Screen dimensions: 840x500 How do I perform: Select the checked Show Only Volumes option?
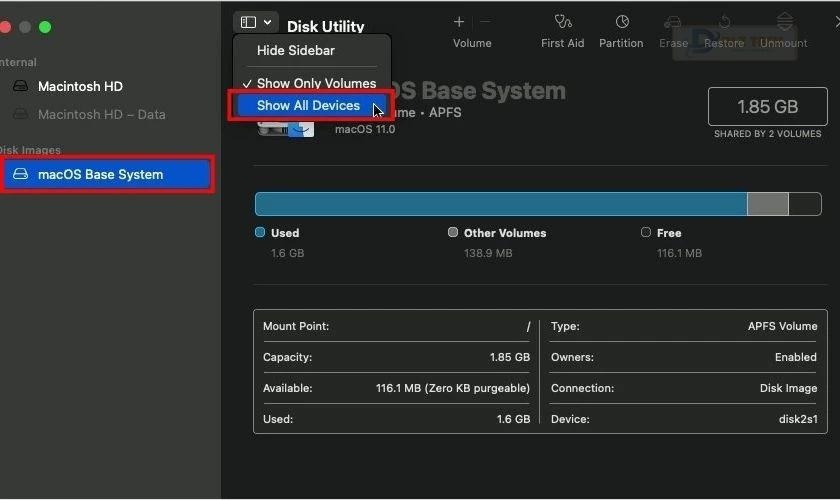pyautogui.click(x=315, y=83)
